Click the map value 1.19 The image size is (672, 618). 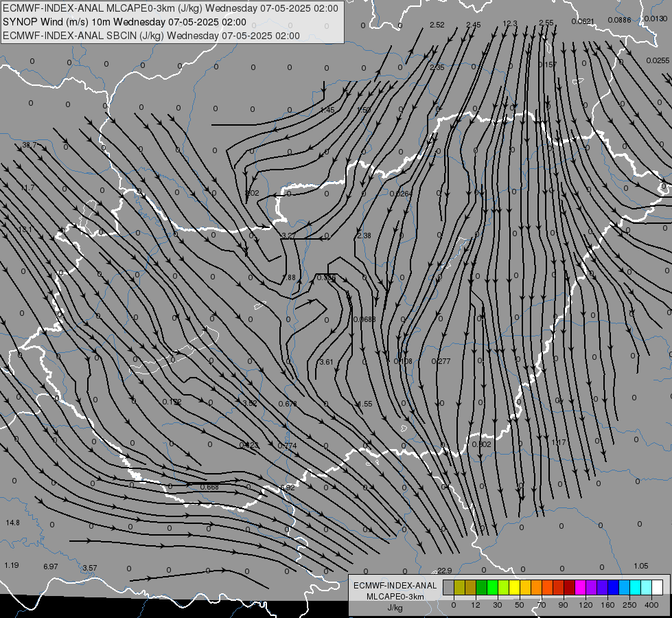coord(12,565)
